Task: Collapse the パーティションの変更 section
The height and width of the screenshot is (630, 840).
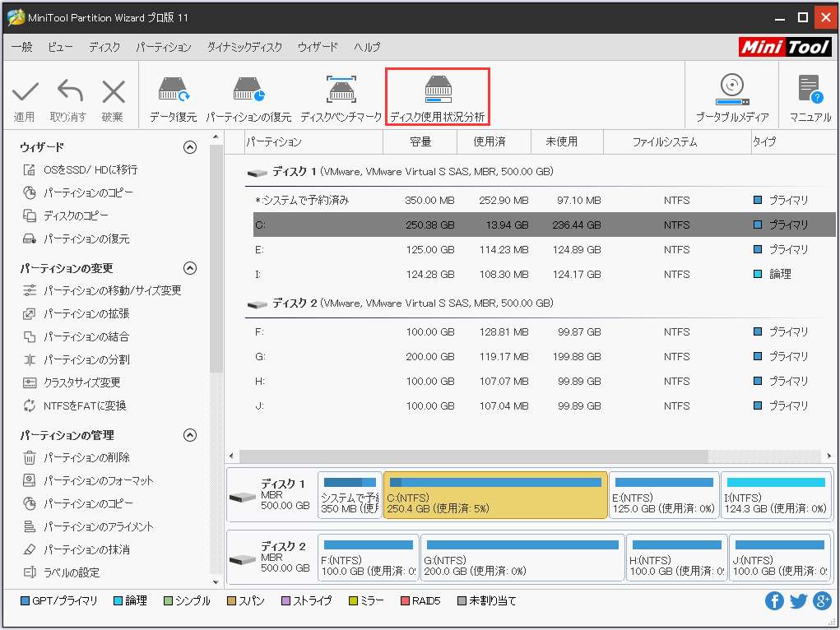Action: 190,268
